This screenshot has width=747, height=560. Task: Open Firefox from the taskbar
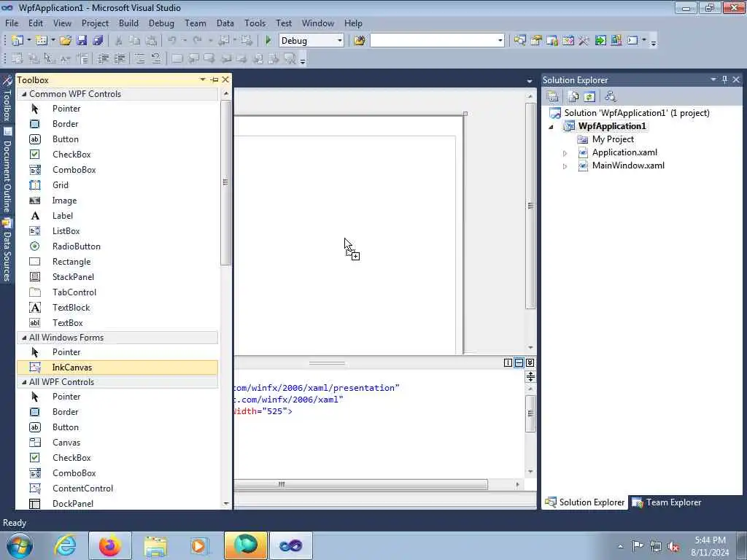point(110,545)
